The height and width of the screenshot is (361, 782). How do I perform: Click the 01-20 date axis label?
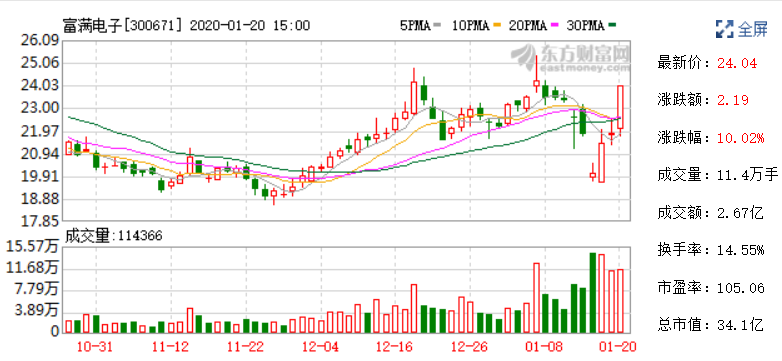pyautogui.click(x=617, y=346)
